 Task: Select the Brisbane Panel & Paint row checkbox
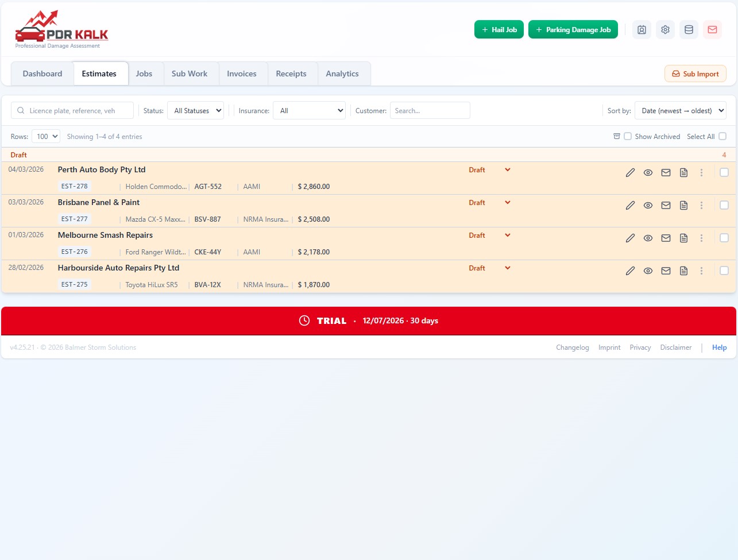[724, 205]
